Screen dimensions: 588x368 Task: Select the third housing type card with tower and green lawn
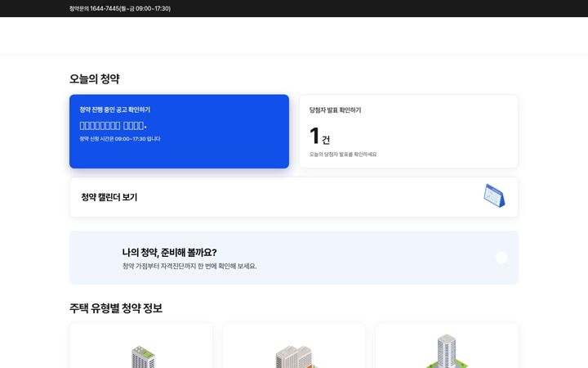447,345
